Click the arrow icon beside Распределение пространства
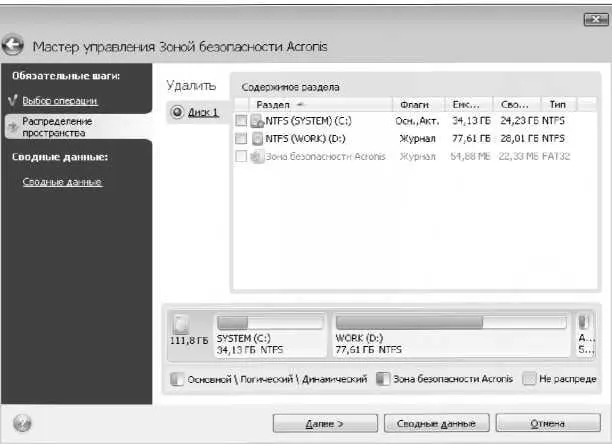The image size is (612, 444). (x=13, y=126)
